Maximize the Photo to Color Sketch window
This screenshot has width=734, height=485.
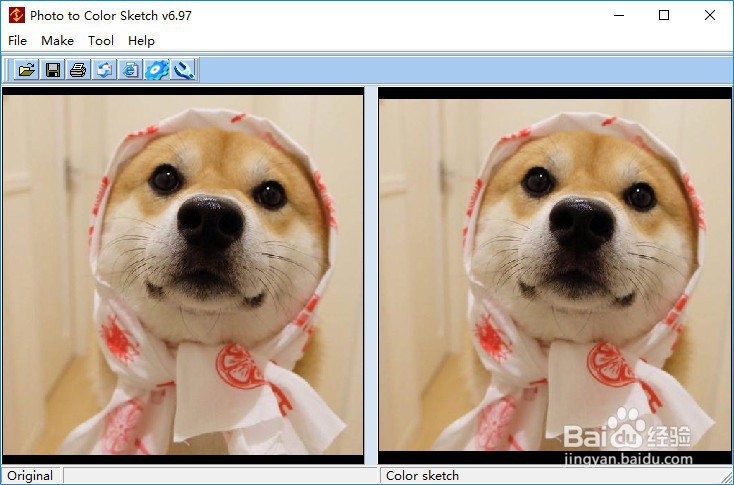click(x=664, y=15)
